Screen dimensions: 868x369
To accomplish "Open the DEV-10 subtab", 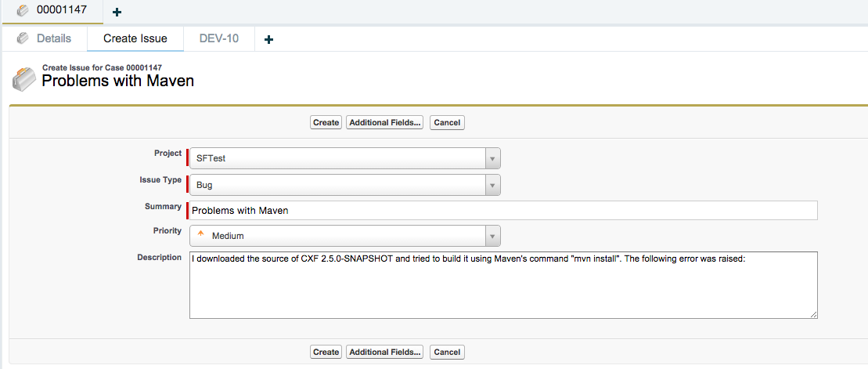I will click(x=219, y=38).
